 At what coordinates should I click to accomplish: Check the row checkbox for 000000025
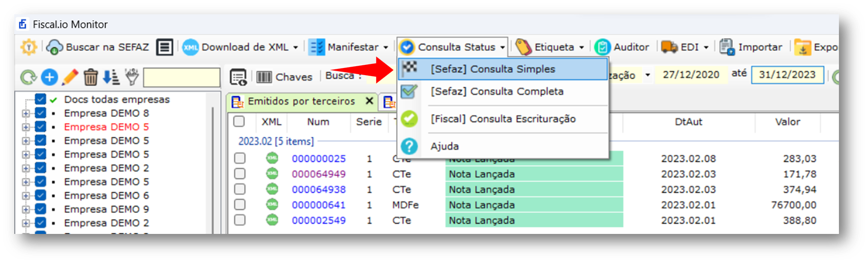click(x=240, y=158)
